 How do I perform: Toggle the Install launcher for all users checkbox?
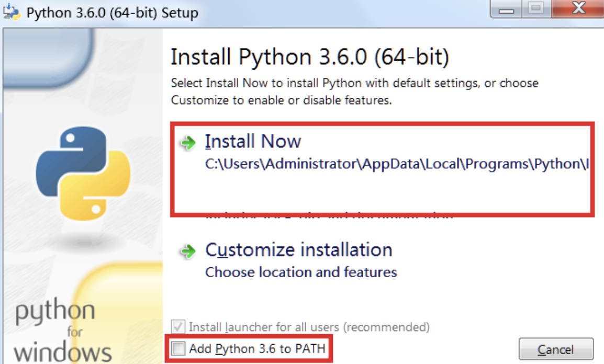(x=178, y=327)
